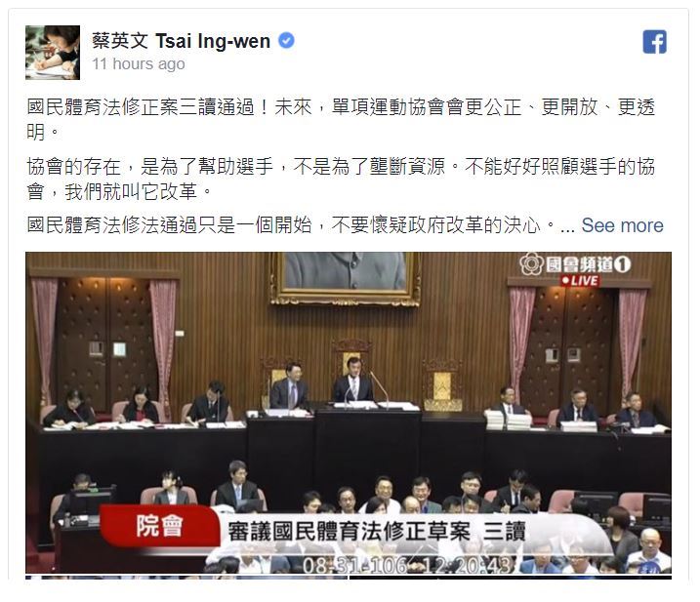The image size is (700, 602).
Task: Click the Facebook logo icon
Action: pos(654,42)
